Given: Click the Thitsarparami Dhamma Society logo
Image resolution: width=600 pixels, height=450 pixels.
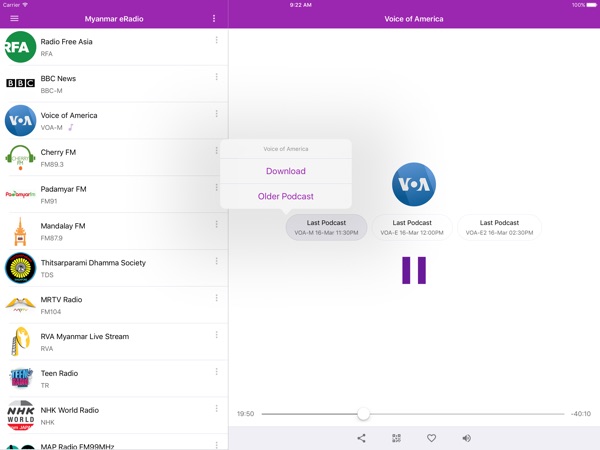Looking at the screenshot, I should coord(20,268).
